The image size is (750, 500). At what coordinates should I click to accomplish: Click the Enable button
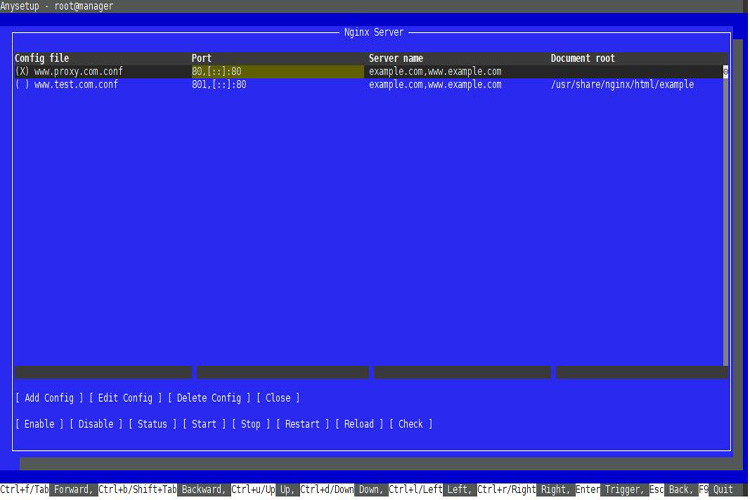39,424
